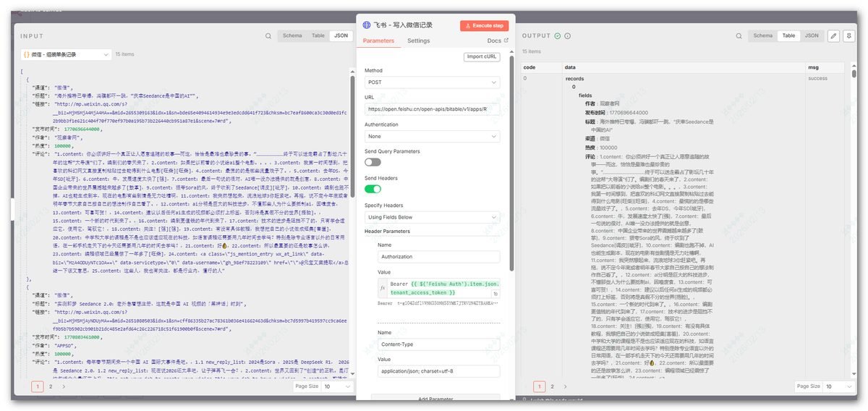Click the application/json value field
868x411 pixels.
click(x=438, y=371)
